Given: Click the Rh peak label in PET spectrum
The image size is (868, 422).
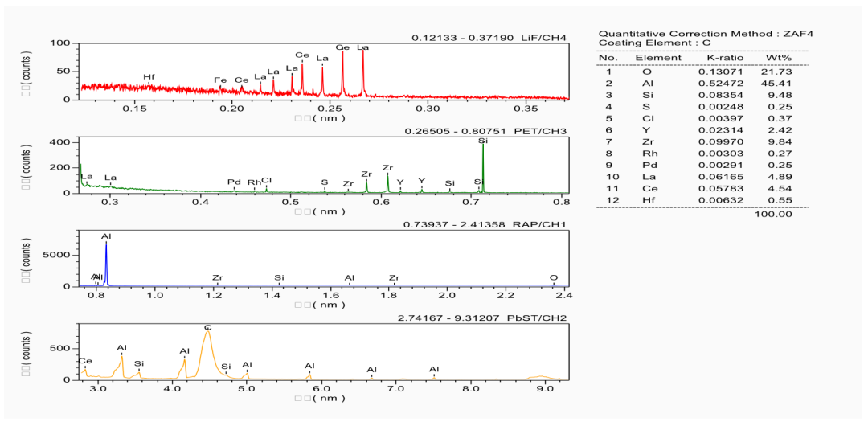Looking at the screenshot, I should click(254, 182).
